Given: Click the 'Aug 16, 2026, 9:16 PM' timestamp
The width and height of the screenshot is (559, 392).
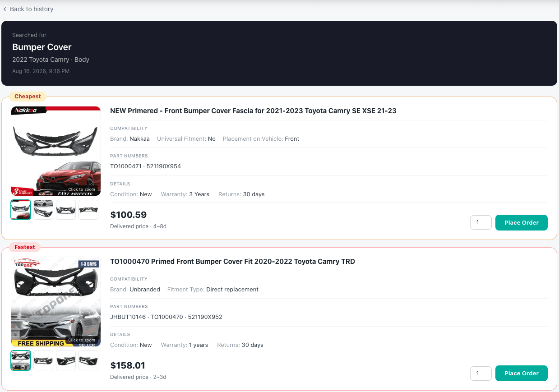Looking at the screenshot, I should (x=41, y=71).
